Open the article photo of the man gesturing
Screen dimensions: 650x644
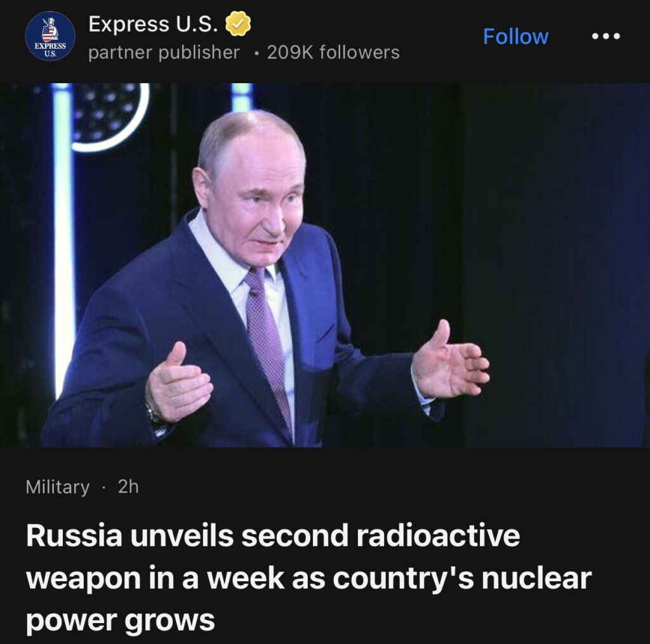(x=325, y=265)
